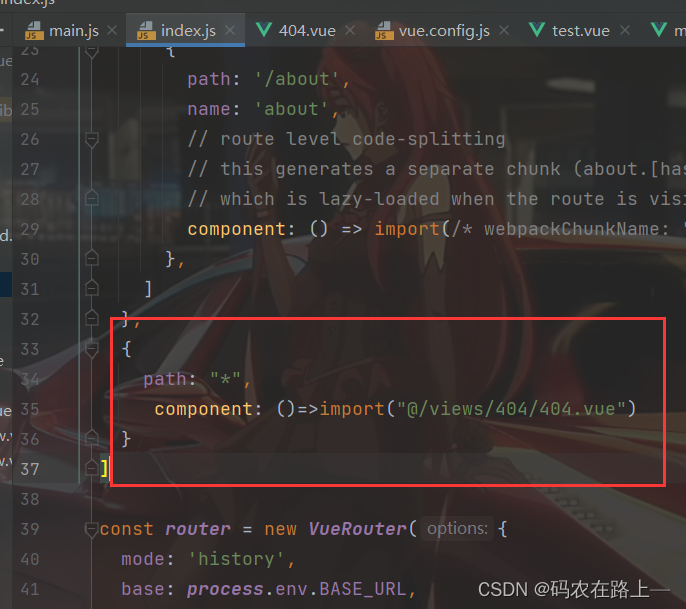This screenshot has height=609, width=686.
Task: Switch to the vue.config.js tab
Action: point(432,31)
